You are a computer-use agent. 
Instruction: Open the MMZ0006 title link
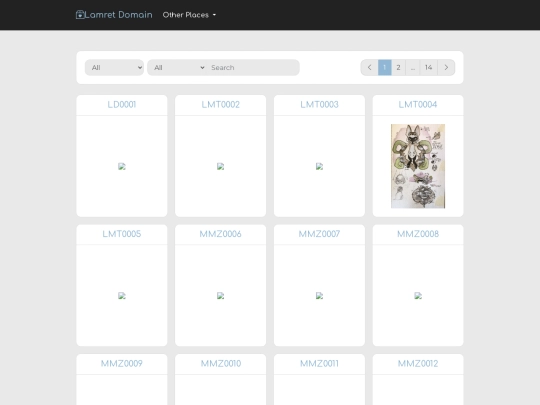(221, 234)
